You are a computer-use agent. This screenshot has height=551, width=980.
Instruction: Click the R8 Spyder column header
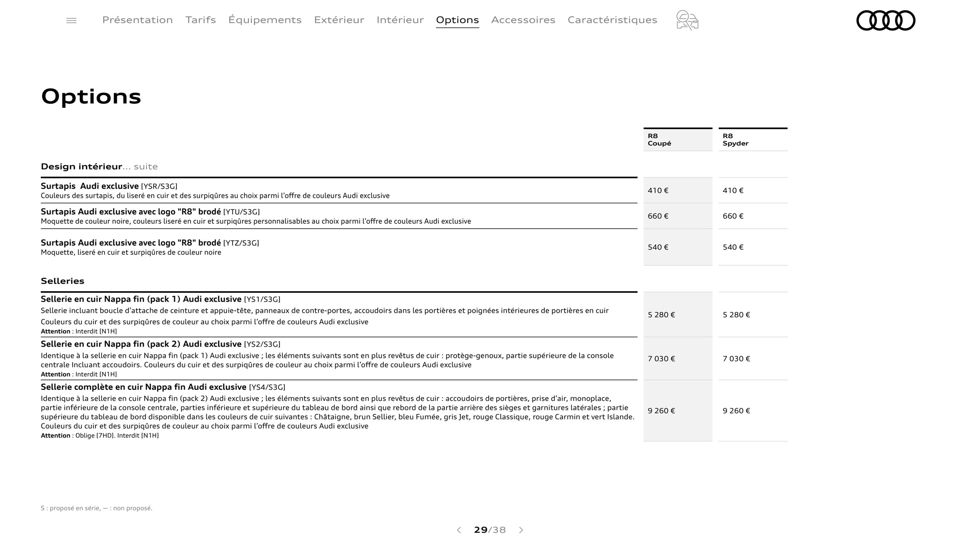(753, 140)
